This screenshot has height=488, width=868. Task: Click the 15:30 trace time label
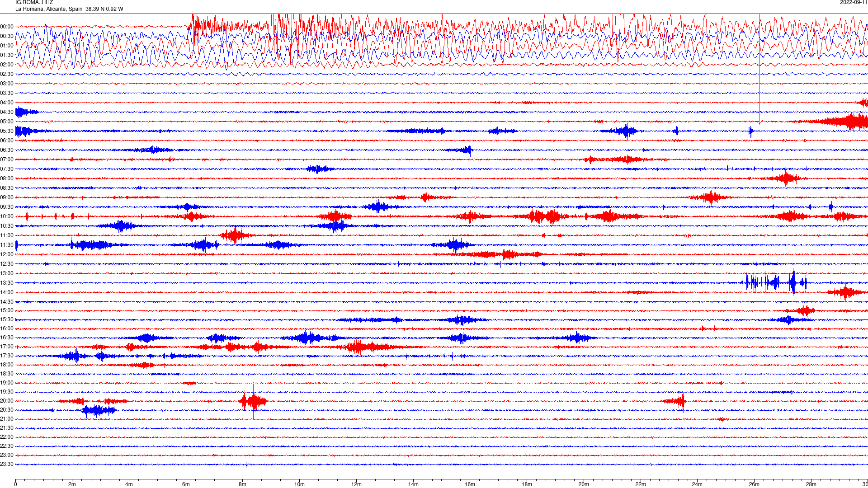[x=7, y=319]
